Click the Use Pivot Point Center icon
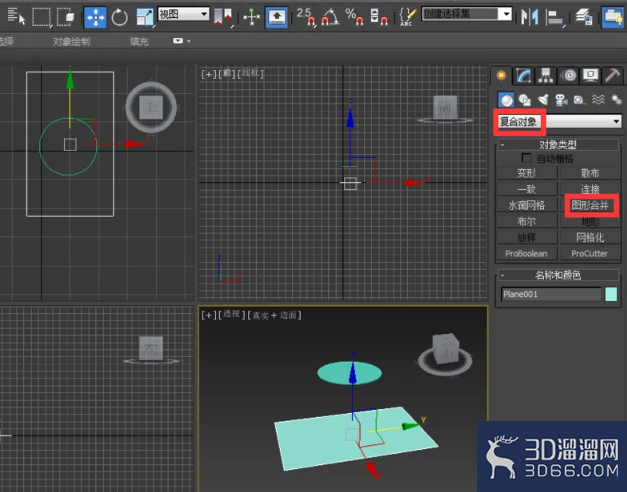Screen dimensions: 627x492 (x=223, y=17)
